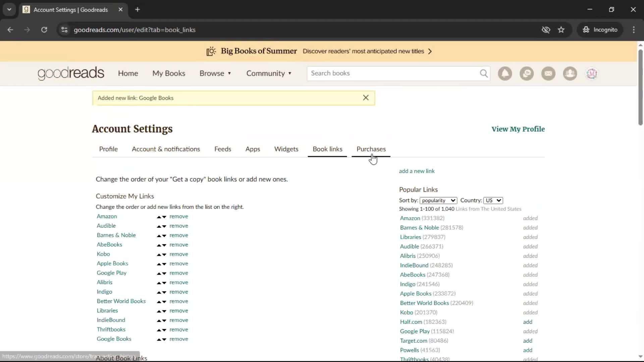Switch to the Purchases tab
644x362 pixels.
(x=371, y=149)
